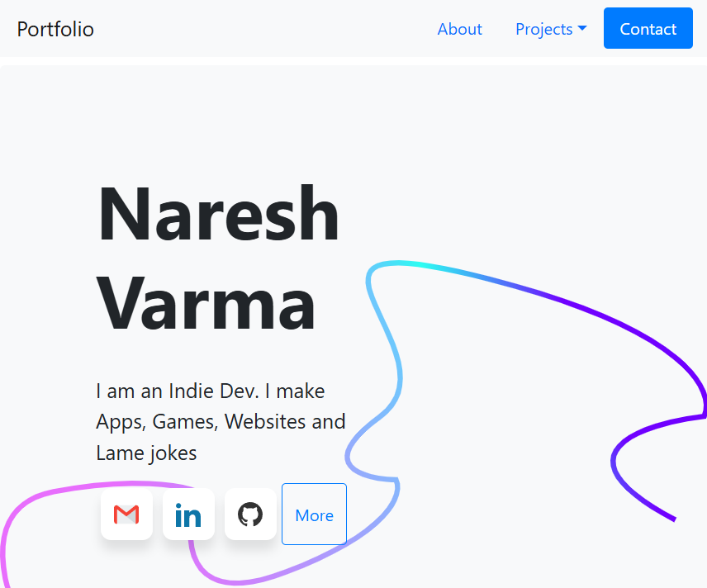707x588 pixels.
Task: Visit LinkedIn via its blue icon
Action: point(188,514)
